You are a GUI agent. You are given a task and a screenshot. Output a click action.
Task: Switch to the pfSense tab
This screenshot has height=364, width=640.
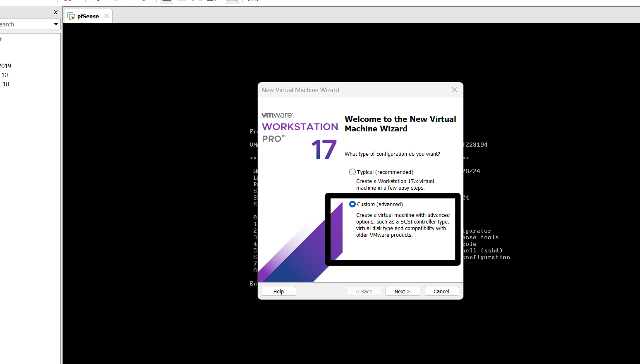tap(88, 16)
